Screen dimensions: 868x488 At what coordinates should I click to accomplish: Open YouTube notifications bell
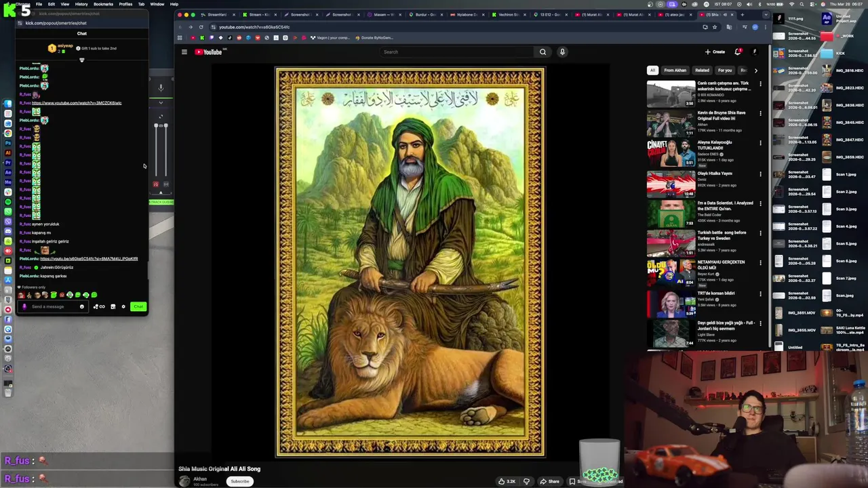[738, 52]
